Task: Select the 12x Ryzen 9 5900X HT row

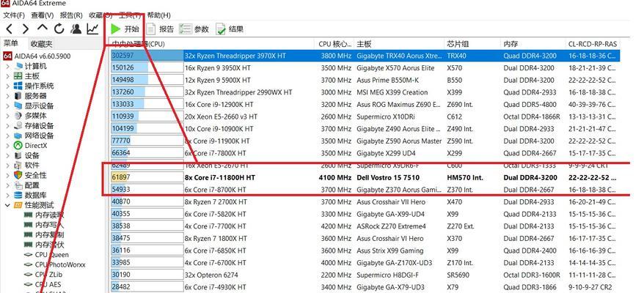Action: 365,80
